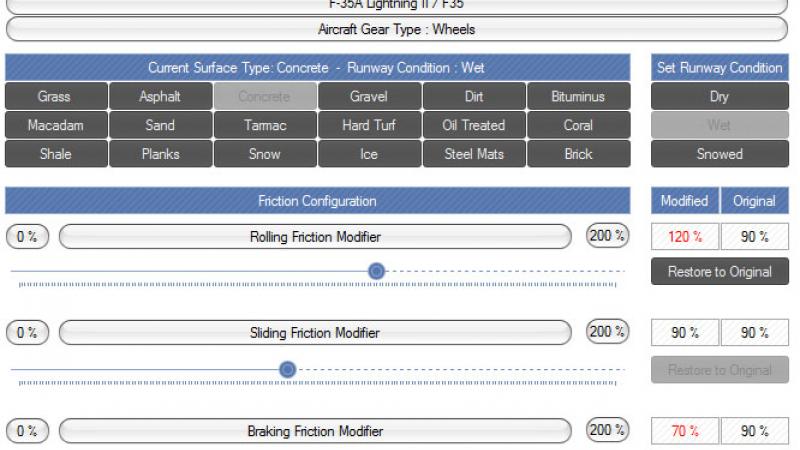Screen dimensions: 800x450
Task: Click the Rolling Friction 200 % maximum label
Action: 607,236
